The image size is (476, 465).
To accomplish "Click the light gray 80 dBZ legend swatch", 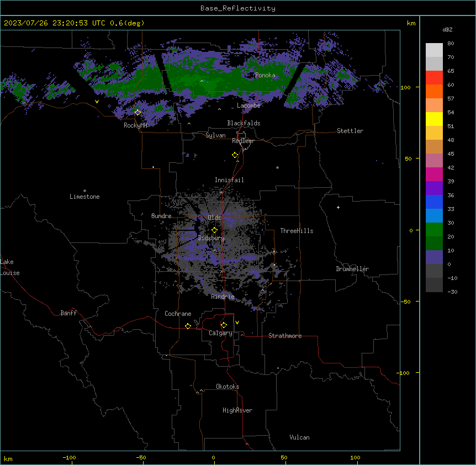I will click(434, 50).
